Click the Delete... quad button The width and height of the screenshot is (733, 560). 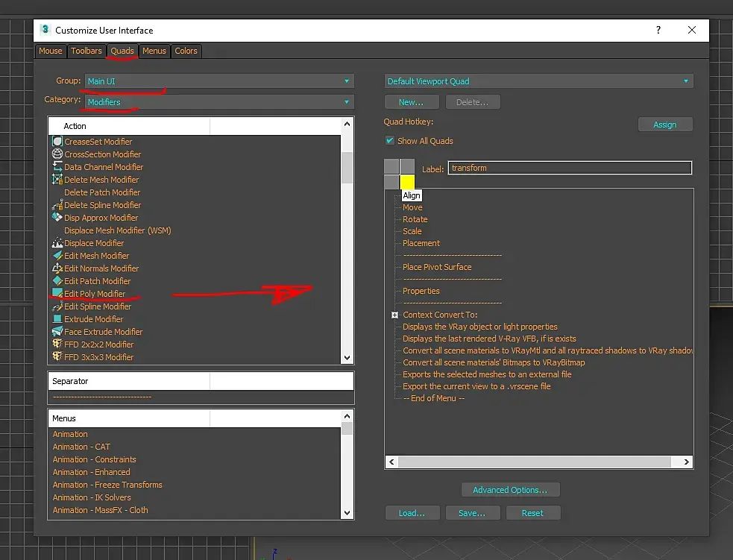tap(473, 102)
